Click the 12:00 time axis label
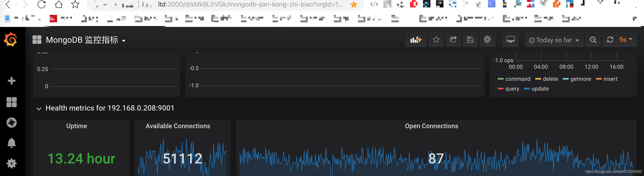The image size is (644, 176). 591,67
